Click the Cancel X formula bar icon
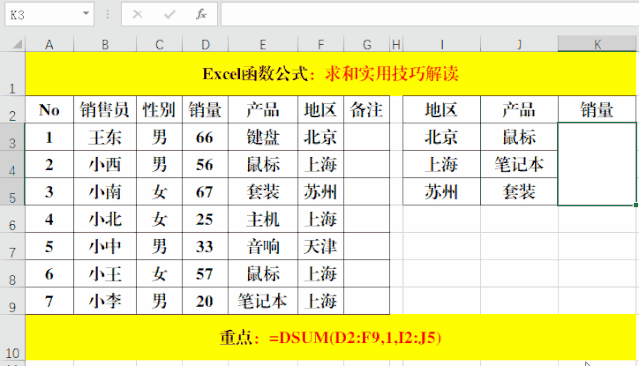This screenshot has width=639, height=366. tap(137, 15)
